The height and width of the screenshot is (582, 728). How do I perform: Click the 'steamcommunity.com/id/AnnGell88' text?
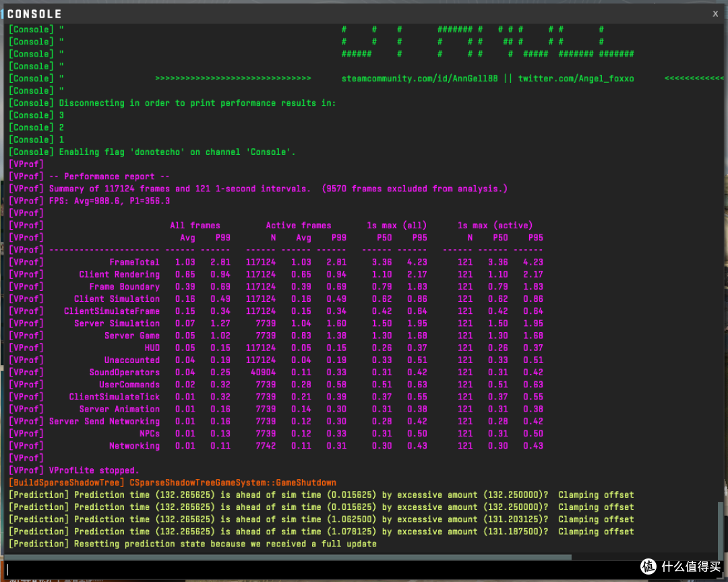click(x=420, y=78)
